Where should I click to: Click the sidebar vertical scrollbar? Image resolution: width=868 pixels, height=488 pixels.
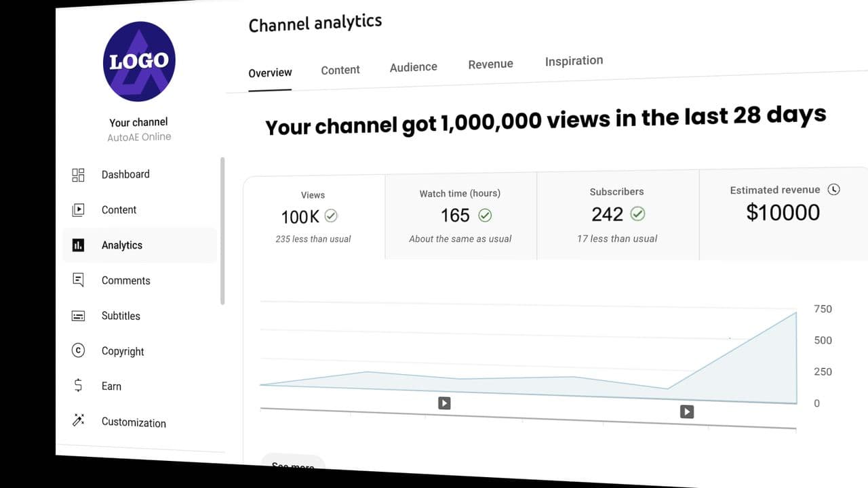point(222,231)
